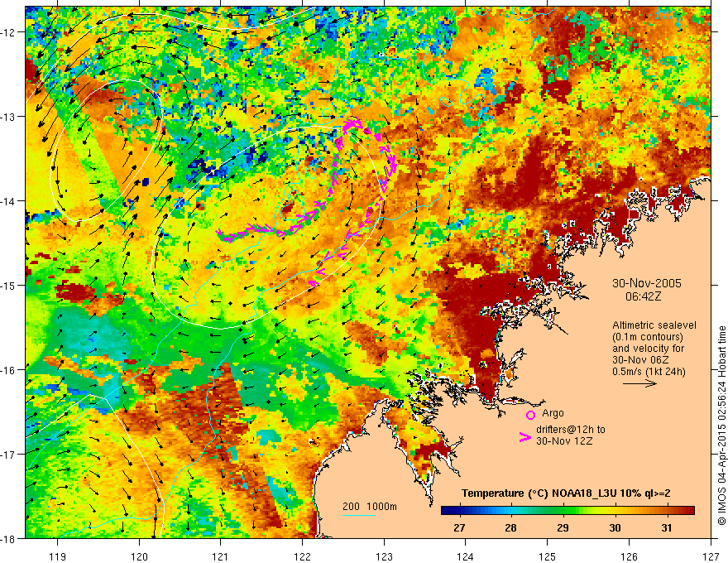Screen dimensions: 728x563
Task: Click the colorbar value 30
Action: pos(615,528)
